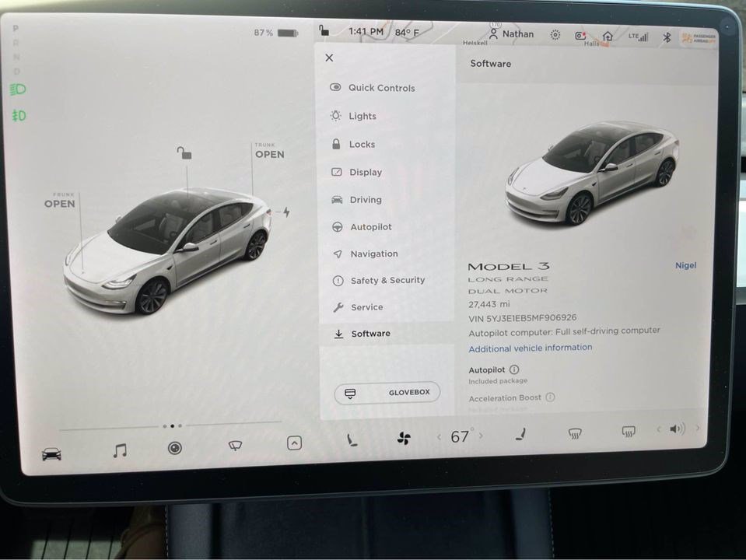Raise the temperature with the right arrow
The width and height of the screenshot is (746, 560).
tap(482, 436)
